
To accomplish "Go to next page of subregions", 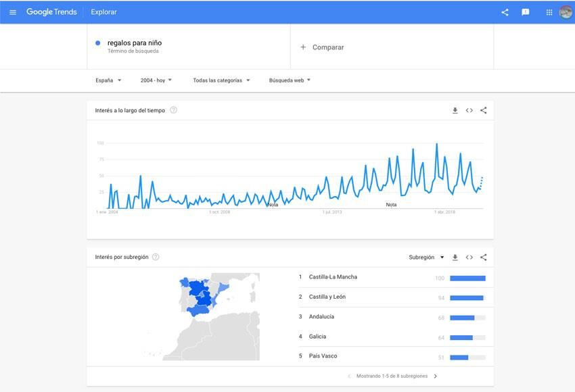I will pyautogui.click(x=435, y=376).
